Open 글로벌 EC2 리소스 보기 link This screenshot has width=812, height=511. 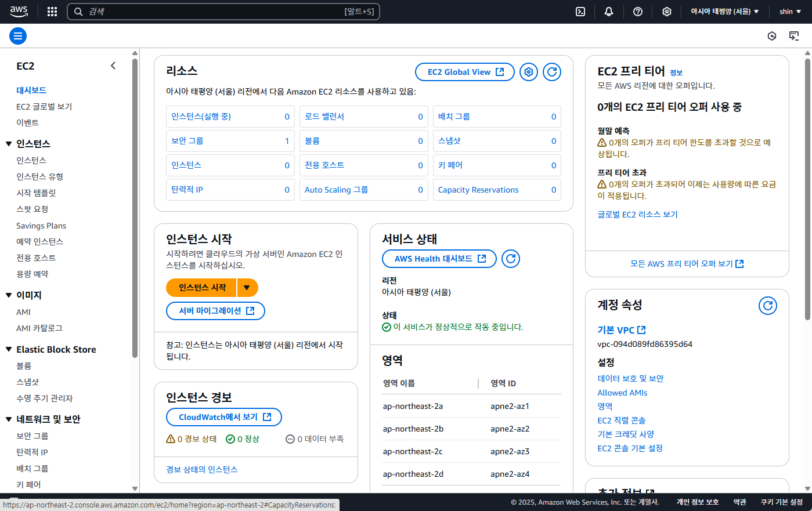click(637, 215)
